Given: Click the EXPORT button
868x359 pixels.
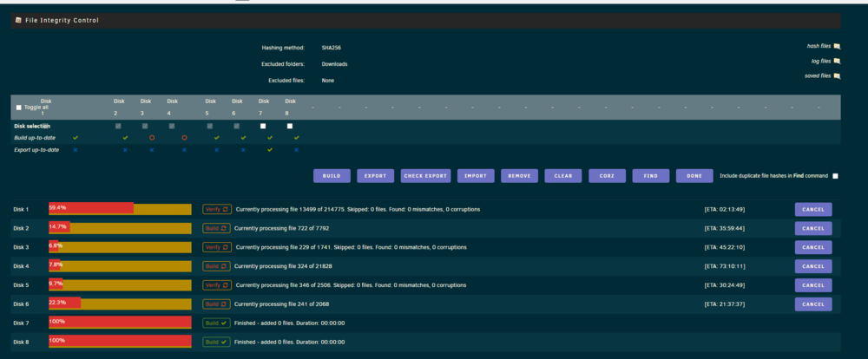Looking at the screenshot, I should pyautogui.click(x=375, y=176).
